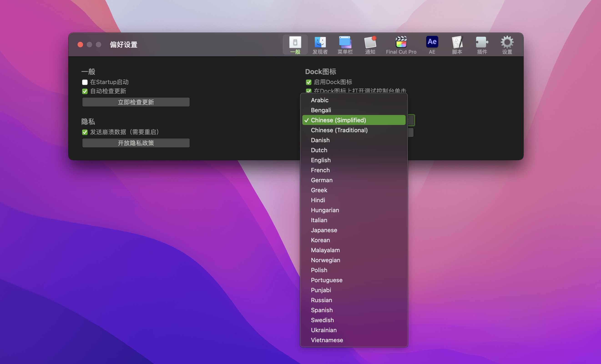Select Vietnamese at the list bottom
Image resolution: width=601 pixels, height=364 pixels.
click(x=327, y=340)
